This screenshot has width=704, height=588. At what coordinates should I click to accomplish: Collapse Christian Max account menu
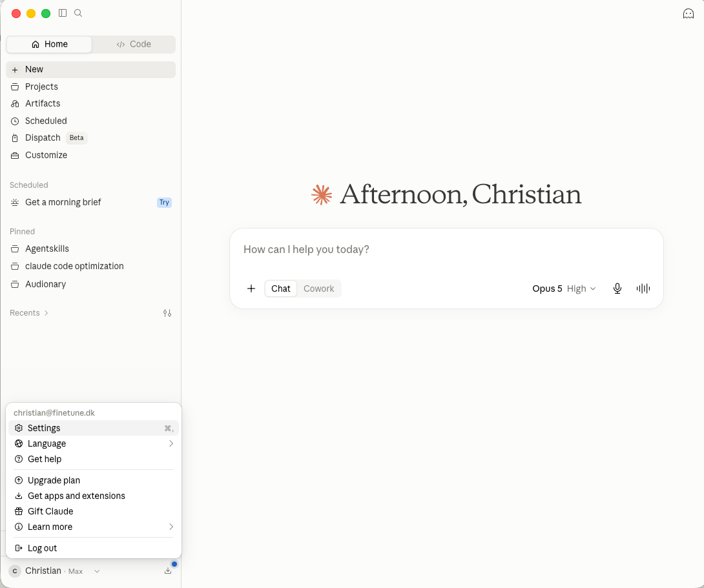[x=54, y=571]
